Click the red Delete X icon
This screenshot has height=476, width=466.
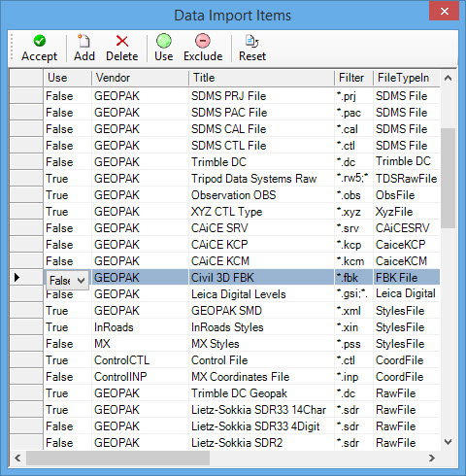(121, 41)
